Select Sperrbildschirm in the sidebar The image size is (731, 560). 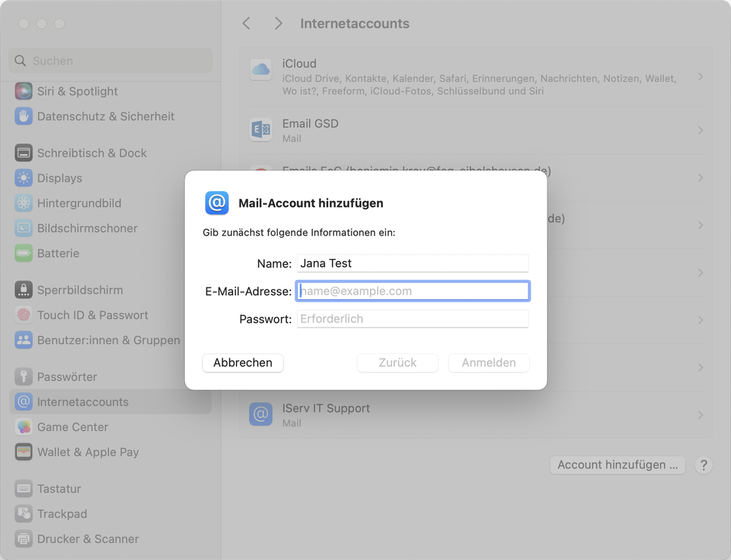tap(80, 290)
